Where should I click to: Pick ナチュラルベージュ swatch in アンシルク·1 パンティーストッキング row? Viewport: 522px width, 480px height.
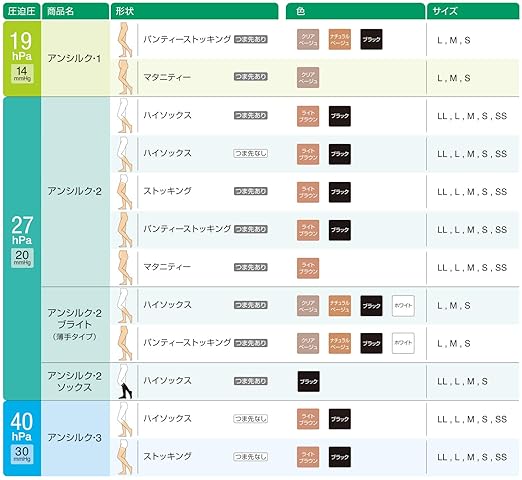tap(340, 39)
